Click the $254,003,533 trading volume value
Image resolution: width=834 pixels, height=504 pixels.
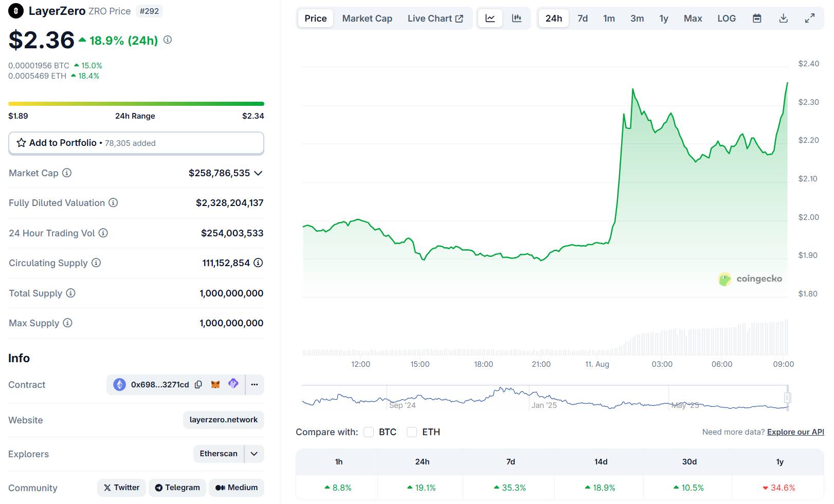pyautogui.click(x=232, y=233)
